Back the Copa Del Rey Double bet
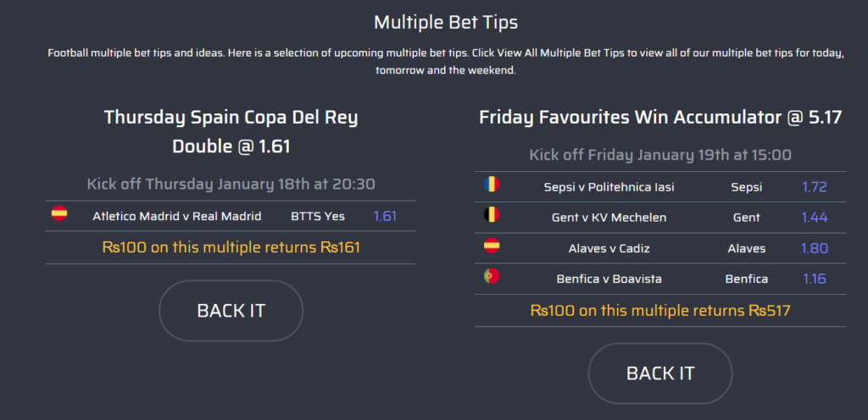Screen dimensions: 868x420 (x=231, y=311)
